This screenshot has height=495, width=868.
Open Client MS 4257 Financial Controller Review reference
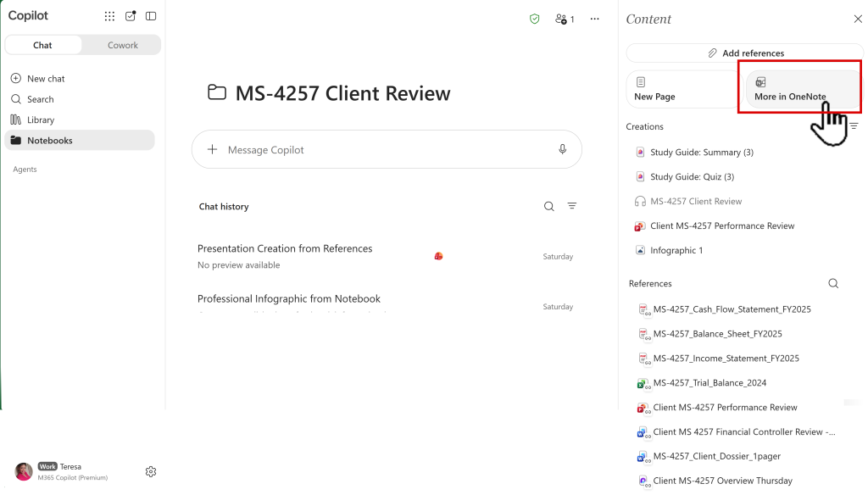click(x=744, y=432)
